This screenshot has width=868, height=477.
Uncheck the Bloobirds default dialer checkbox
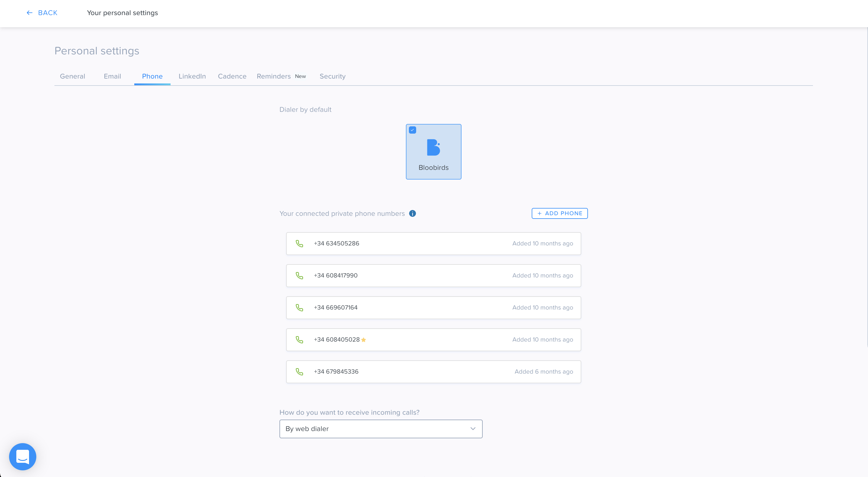[413, 130]
